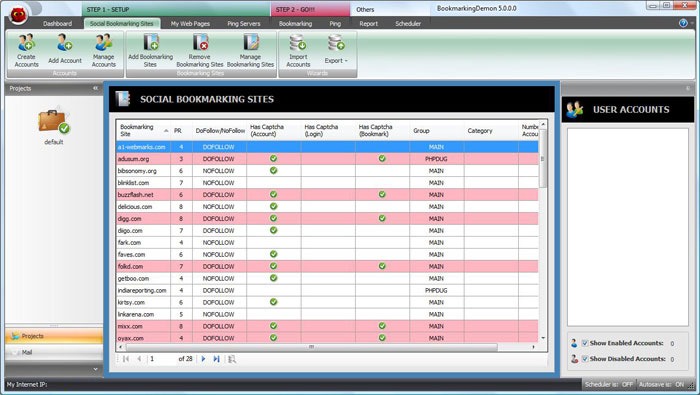
Task: Switch to the My Web Pages tab
Action: coord(190,24)
